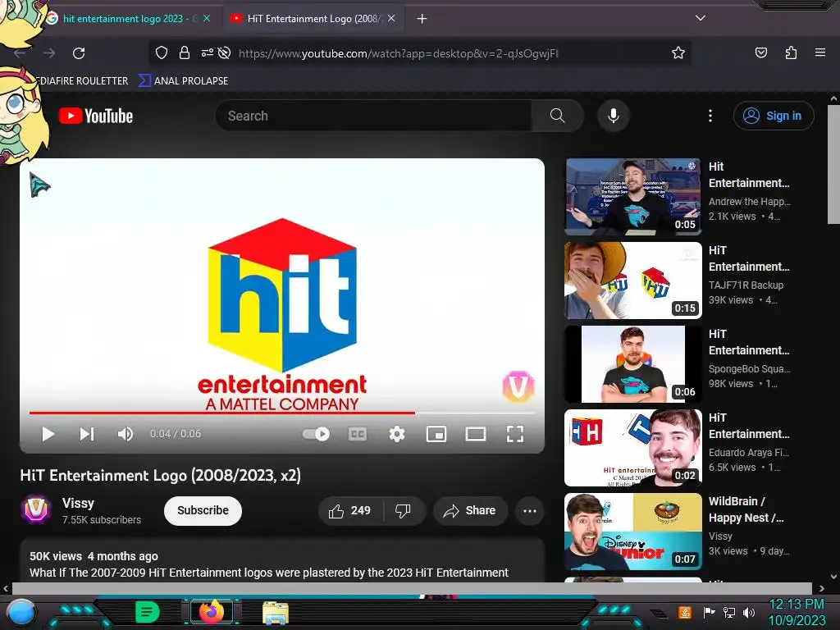The width and height of the screenshot is (840, 630).
Task: Toggle closed captions CC button
Action: click(x=358, y=434)
